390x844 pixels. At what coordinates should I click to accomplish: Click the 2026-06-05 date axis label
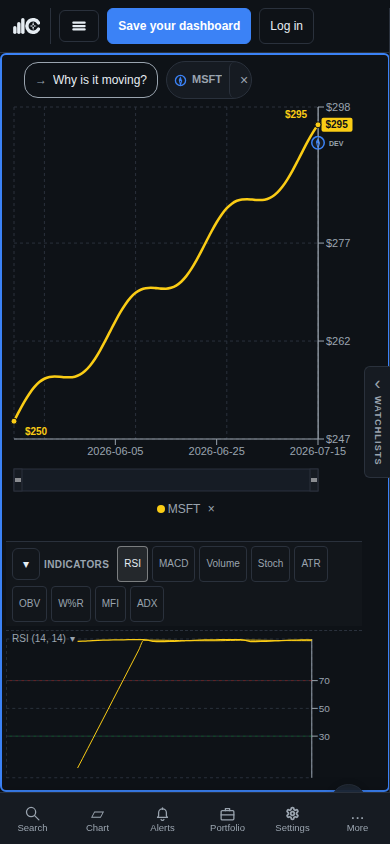pos(115,451)
